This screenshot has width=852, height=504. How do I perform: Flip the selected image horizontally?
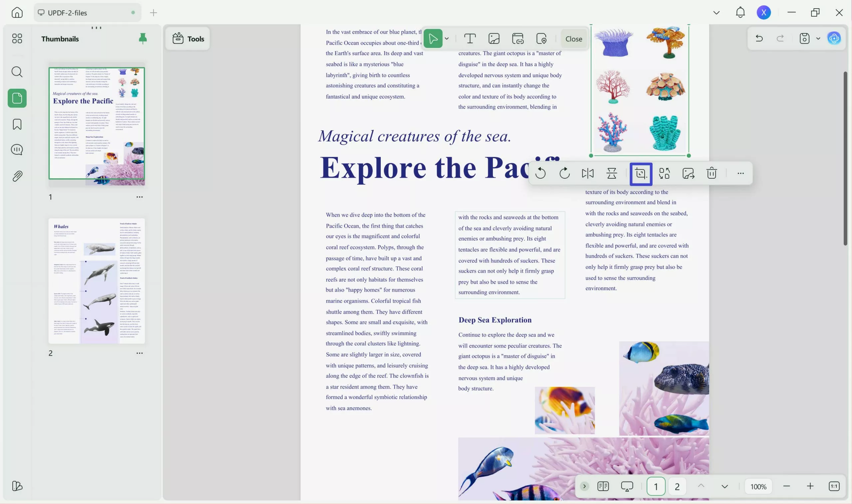point(587,174)
